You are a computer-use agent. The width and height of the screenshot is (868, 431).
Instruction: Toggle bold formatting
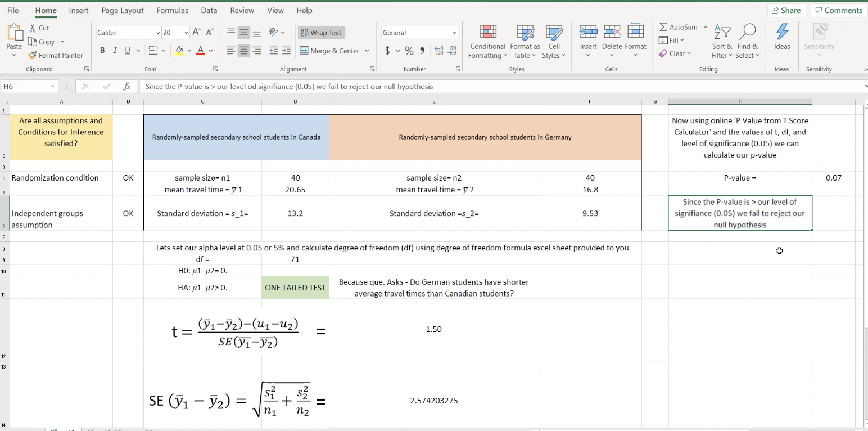[102, 50]
